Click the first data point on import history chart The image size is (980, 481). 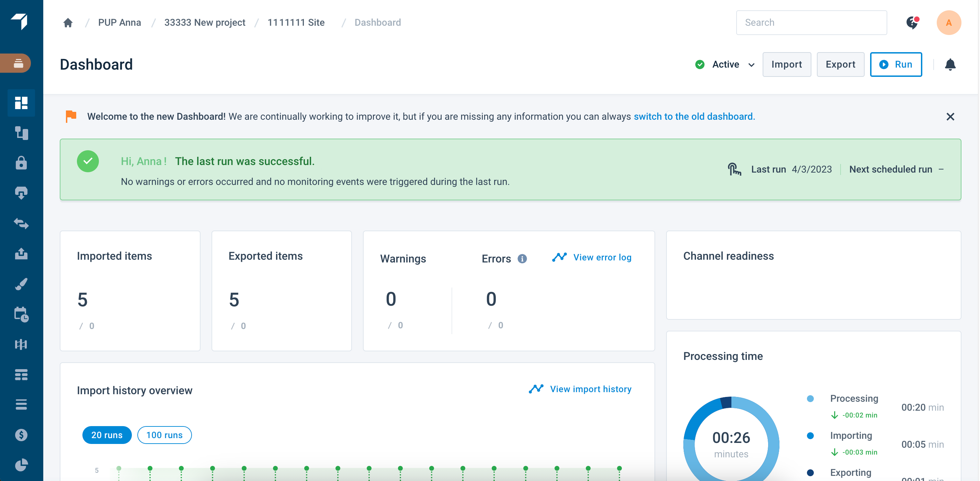coord(119,468)
